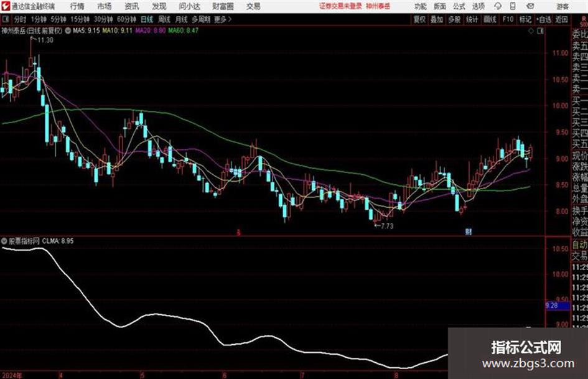The width and height of the screenshot is (588, 379).
Task: Switch to 15分钟 period
Action: click(x=80, y=19)
